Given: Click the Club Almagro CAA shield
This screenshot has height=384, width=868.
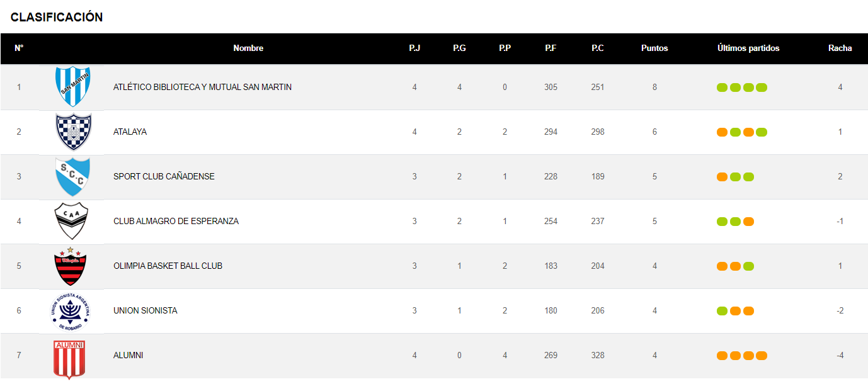Looking at the screenshot, I should click(x=71, y=221).
